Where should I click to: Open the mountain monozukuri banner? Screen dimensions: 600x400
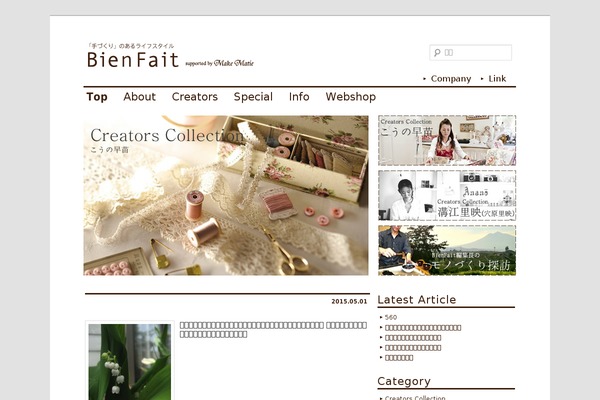point(447,250)
